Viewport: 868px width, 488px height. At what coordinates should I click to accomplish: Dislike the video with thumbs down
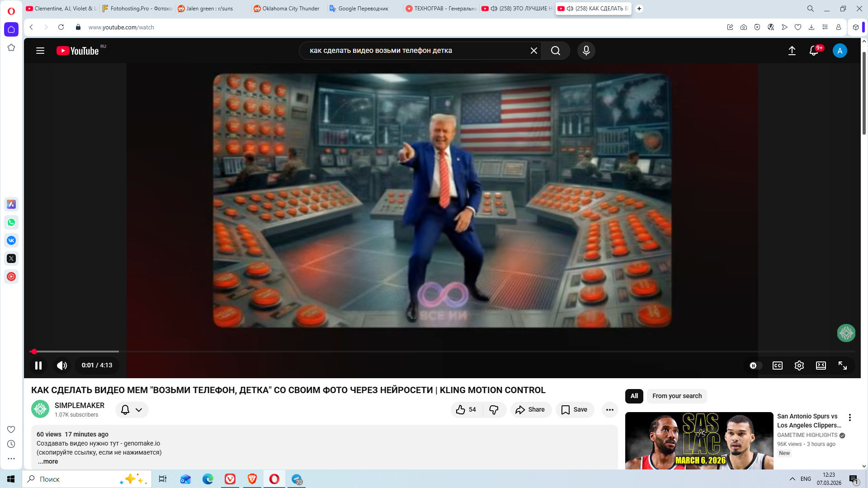coord(494,409)
